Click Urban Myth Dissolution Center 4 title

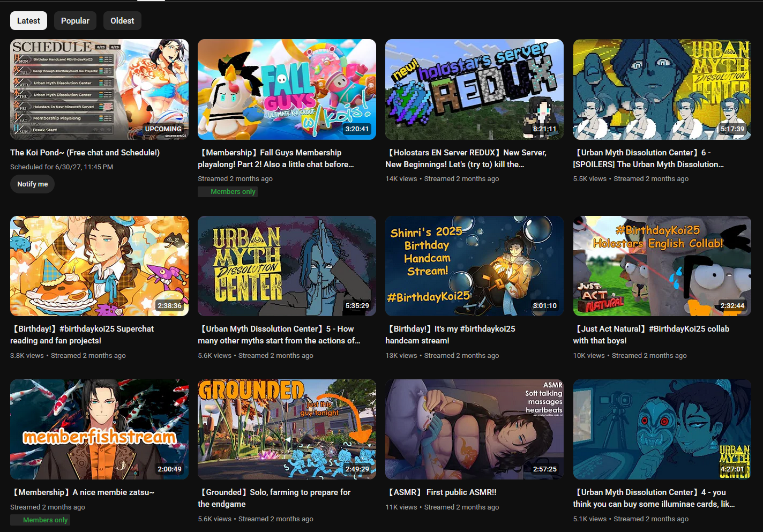point(654,498)
